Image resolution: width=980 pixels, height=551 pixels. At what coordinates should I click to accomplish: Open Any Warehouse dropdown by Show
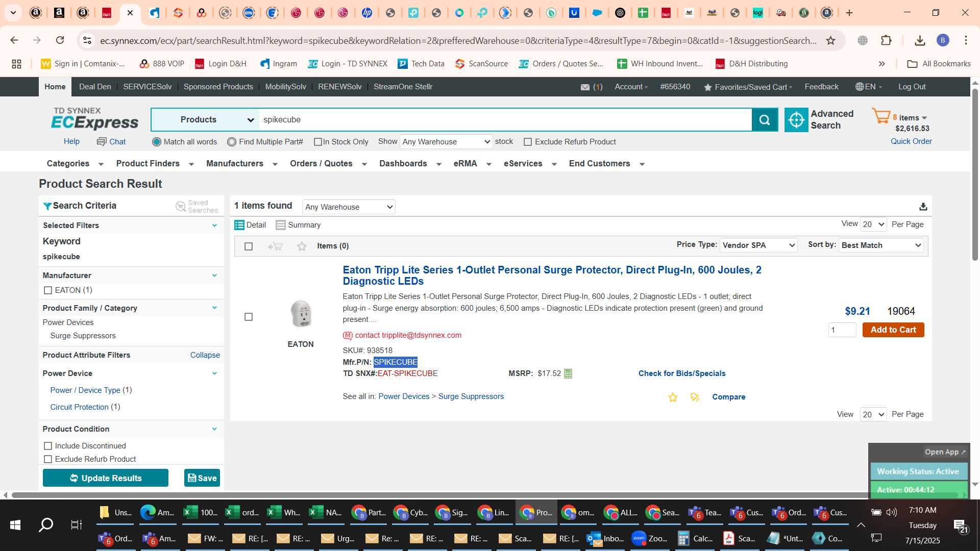pos(446,142)
